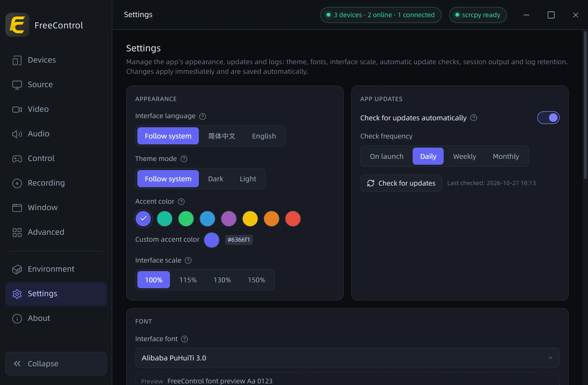Select the purple accent color swatch
Screen dimensions: 588x385
pos(229,219)
